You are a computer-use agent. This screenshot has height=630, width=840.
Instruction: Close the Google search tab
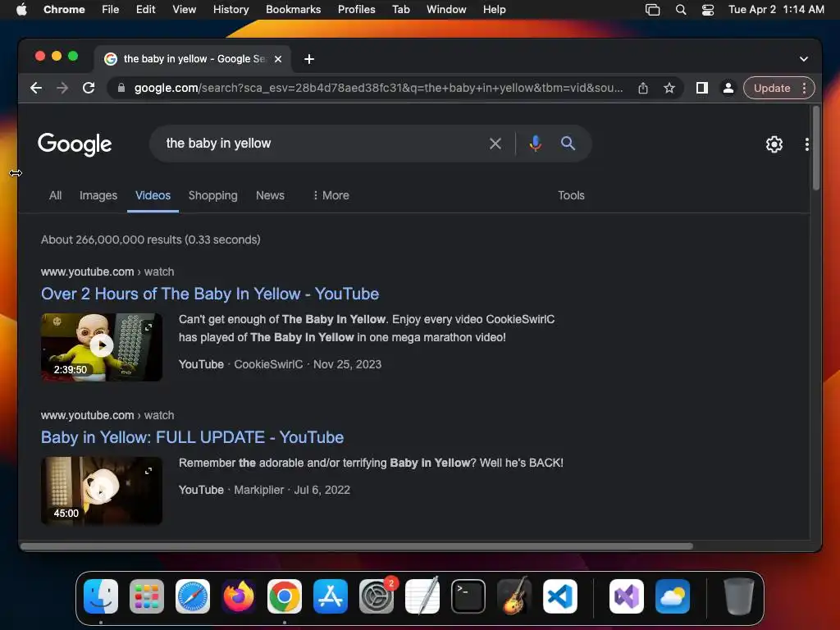[278, 59]
